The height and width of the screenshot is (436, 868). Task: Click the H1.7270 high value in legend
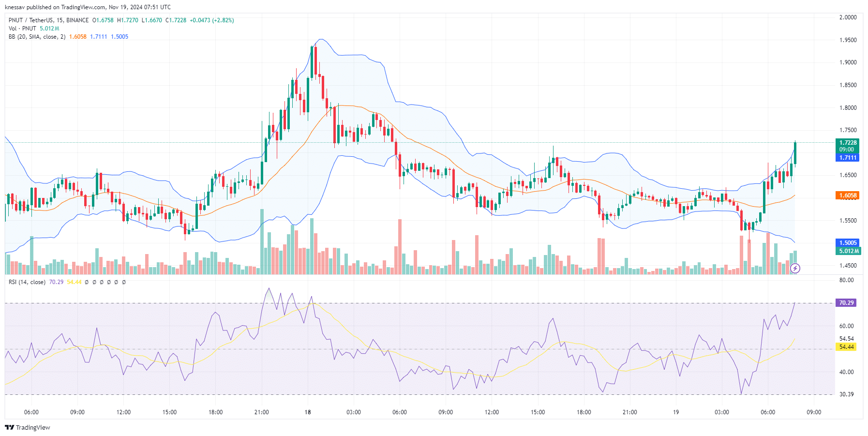pyautogui.click(x=128, y=20)
